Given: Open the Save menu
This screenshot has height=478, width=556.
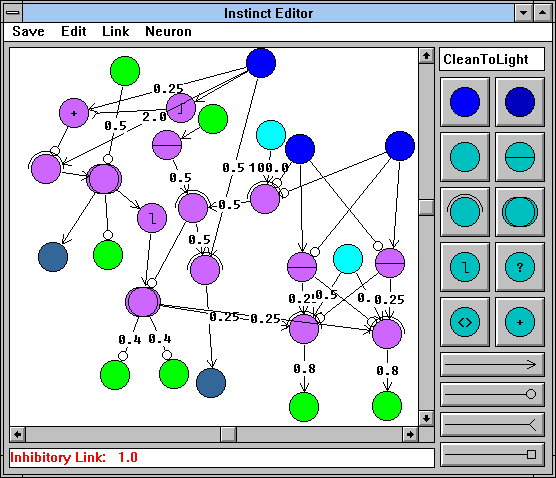Looking at the screenshot, I should click(28, 32).
